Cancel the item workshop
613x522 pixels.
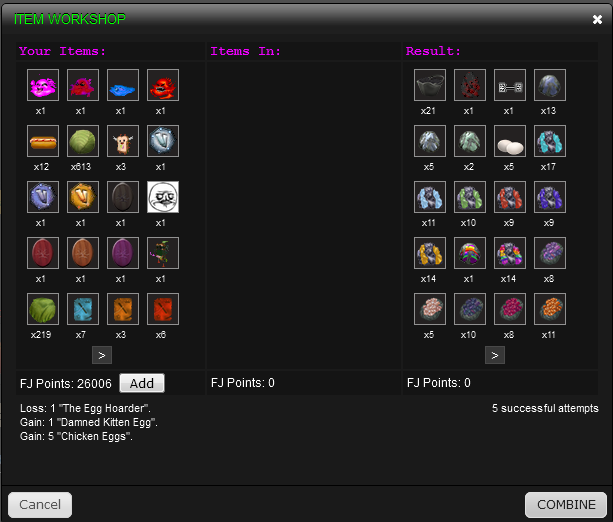point(40,504)
